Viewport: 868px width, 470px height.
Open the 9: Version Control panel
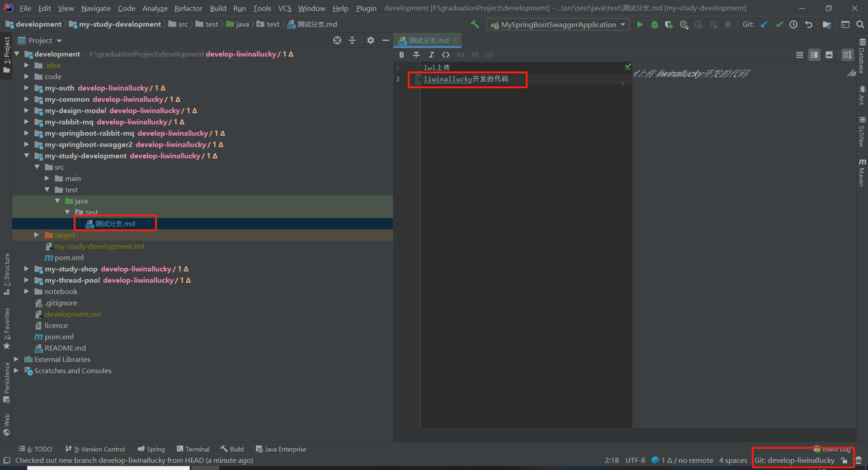click(95, 449)
